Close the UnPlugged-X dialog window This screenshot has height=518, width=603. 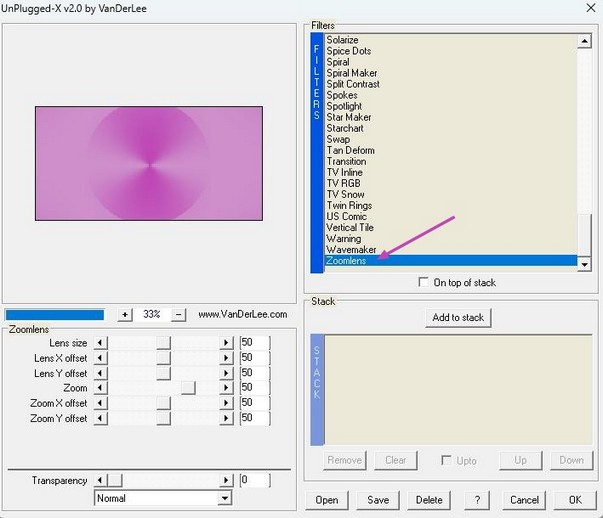[x=591, y=8]
